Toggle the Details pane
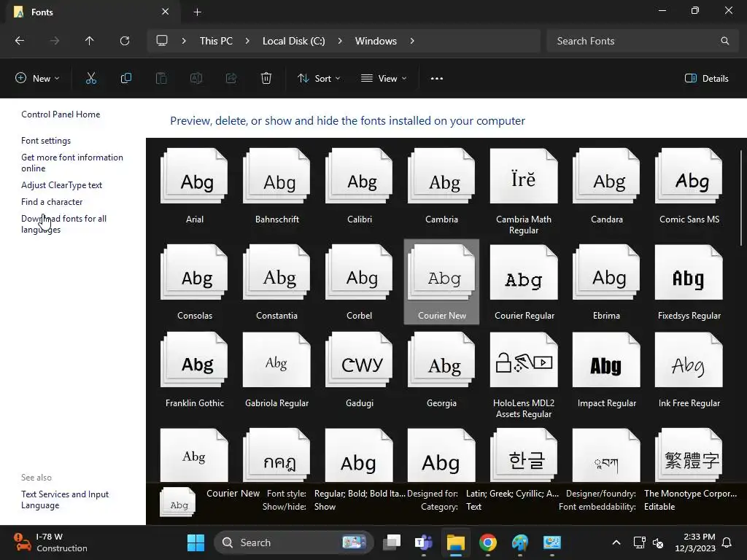The width and height of the screenshot is (747, 560). tap(706, 79)
